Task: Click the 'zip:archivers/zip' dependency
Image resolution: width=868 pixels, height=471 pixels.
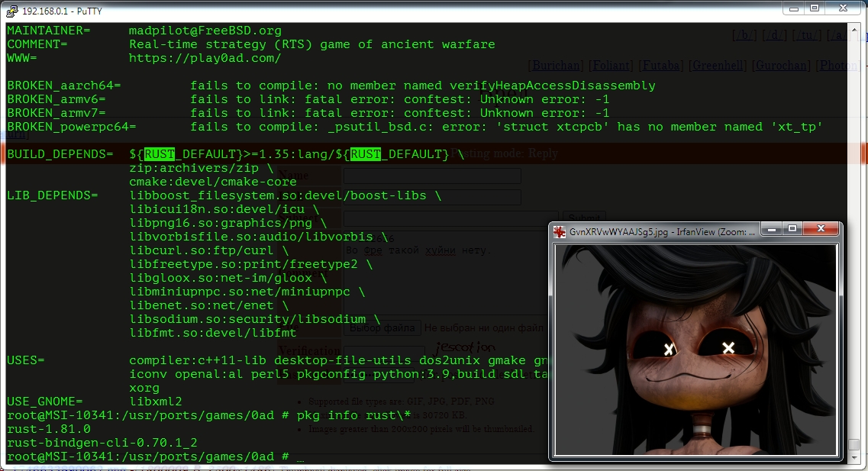Action: coord(194,168)
